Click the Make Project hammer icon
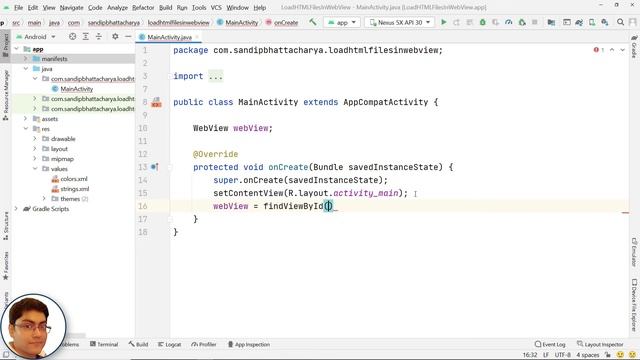 (x=313, y=22)
